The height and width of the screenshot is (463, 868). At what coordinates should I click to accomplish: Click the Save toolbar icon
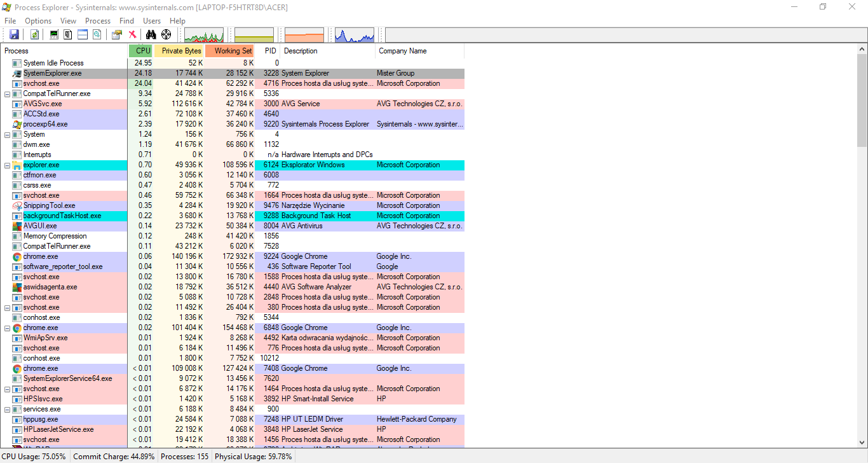(x=14, y=34)
